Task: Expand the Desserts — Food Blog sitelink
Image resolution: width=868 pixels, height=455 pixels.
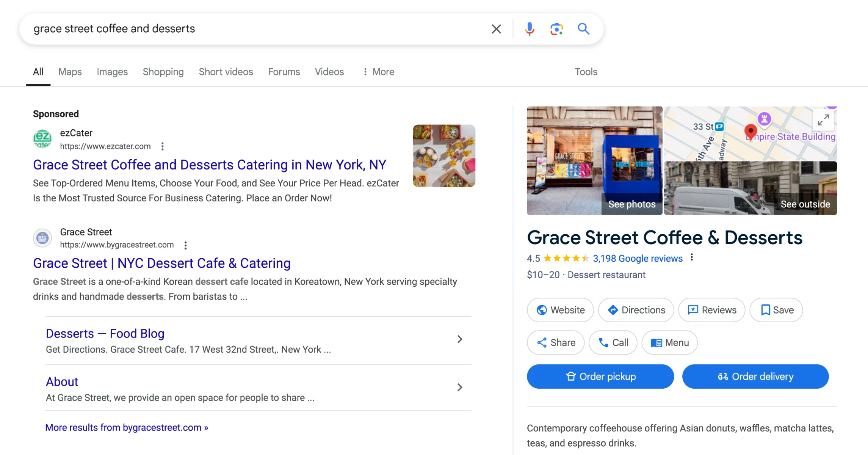Action: (x=459, y=339)
